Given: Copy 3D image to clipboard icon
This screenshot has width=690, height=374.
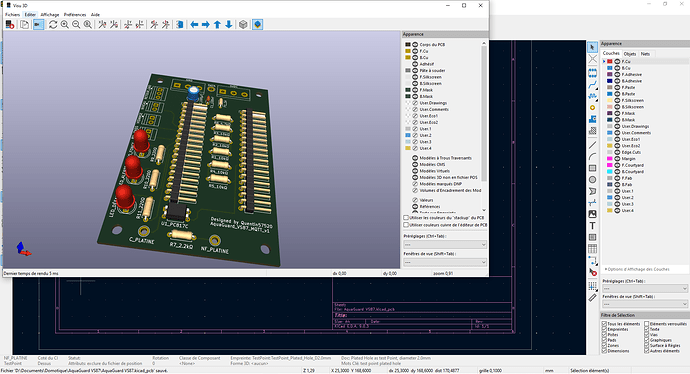Looking at the screenshot, I should click(24, 25).
